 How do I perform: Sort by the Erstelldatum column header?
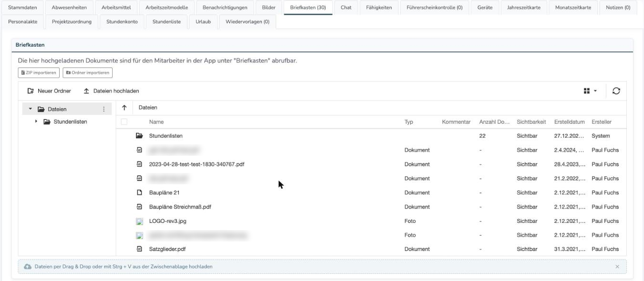[569, 122]
